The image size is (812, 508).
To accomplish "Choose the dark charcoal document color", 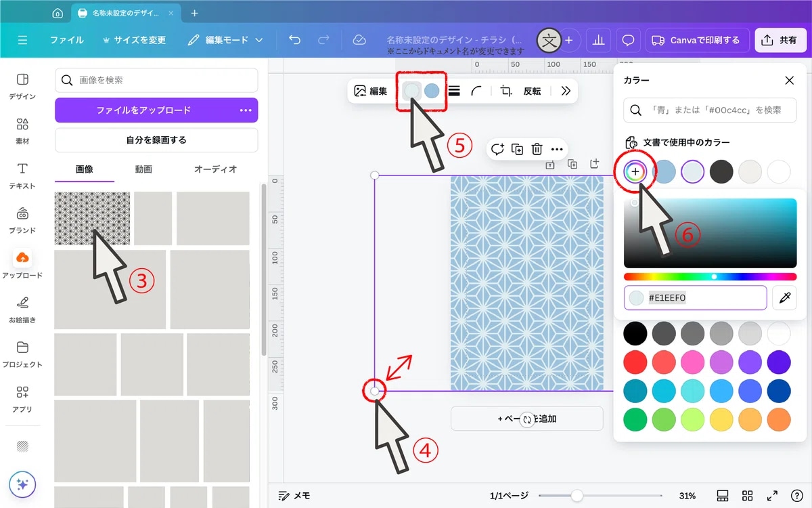I will point(722,171).
